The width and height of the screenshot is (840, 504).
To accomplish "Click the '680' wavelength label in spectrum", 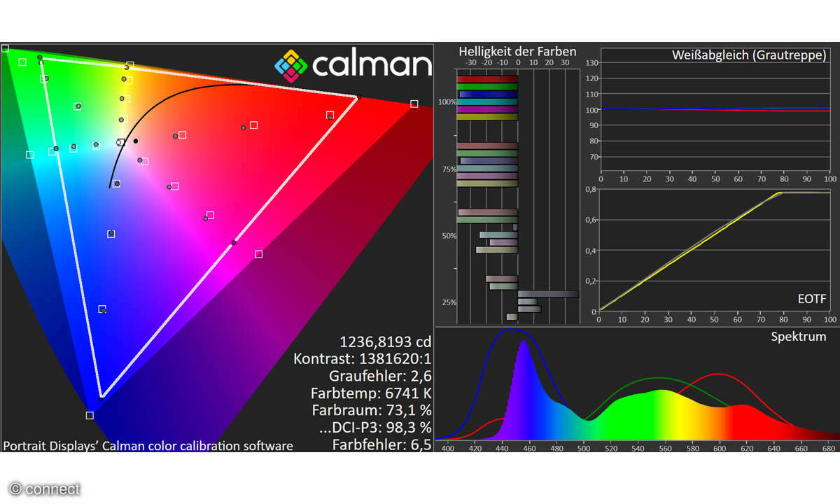I will (827, 448).
